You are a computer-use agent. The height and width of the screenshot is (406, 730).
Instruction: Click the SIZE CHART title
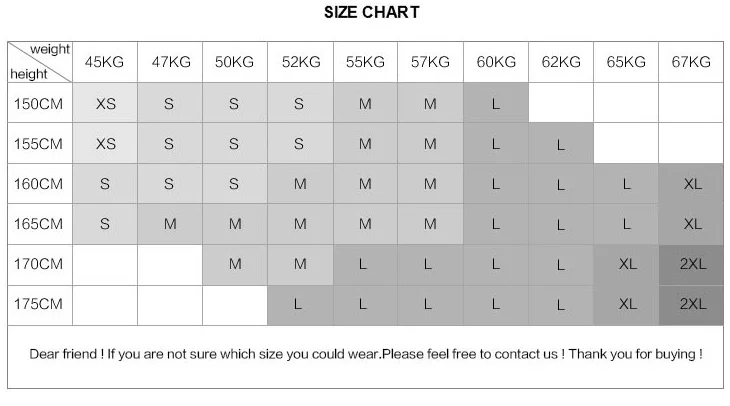coord(372,13)
